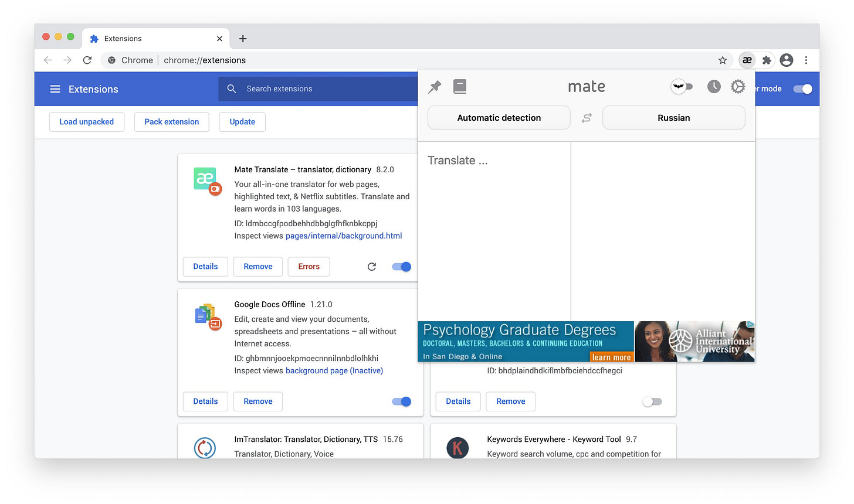854x504 pixels.
Task: Toggle Mate dark mode bat switch
Action: [x=682, y=87]
